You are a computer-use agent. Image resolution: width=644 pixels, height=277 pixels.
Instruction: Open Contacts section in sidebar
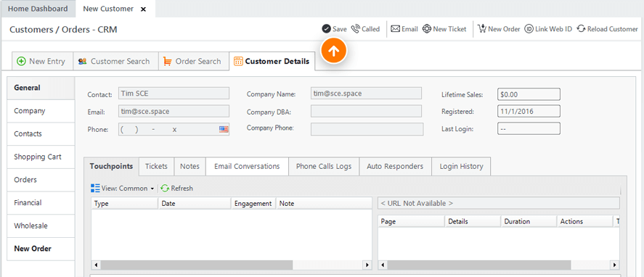tap(41, 133)
